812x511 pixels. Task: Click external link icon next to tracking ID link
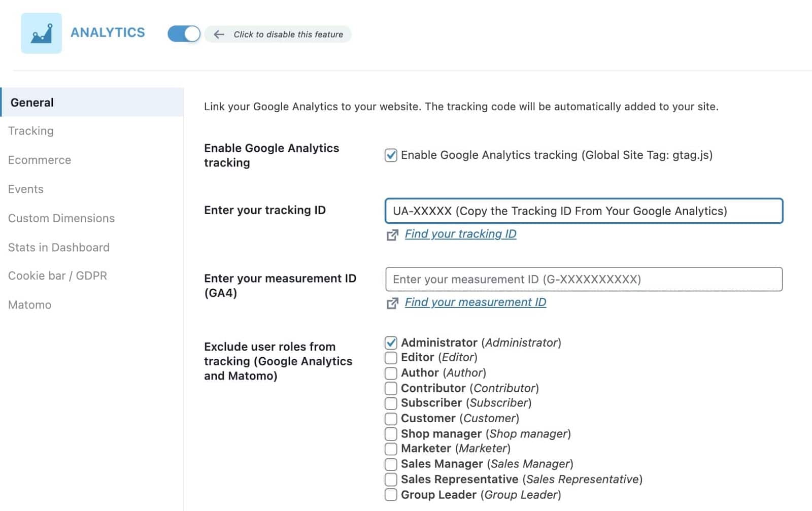pos(392,235)
